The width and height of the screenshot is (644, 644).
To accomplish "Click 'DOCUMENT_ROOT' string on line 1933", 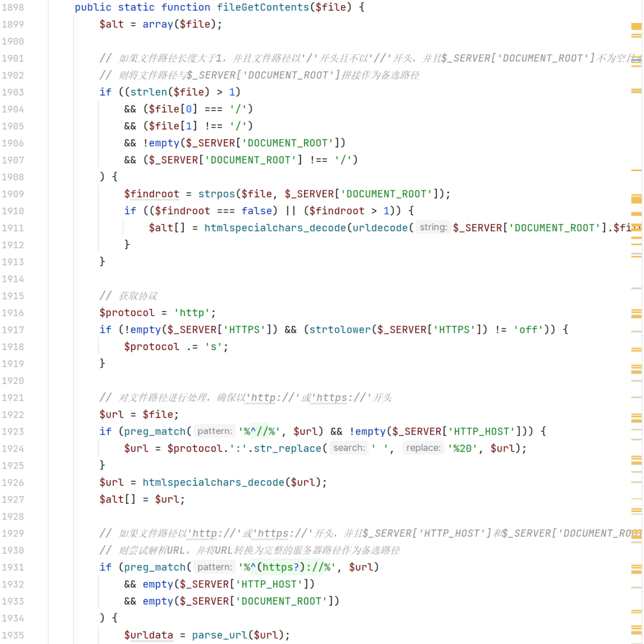I will (x=281, y=601).
